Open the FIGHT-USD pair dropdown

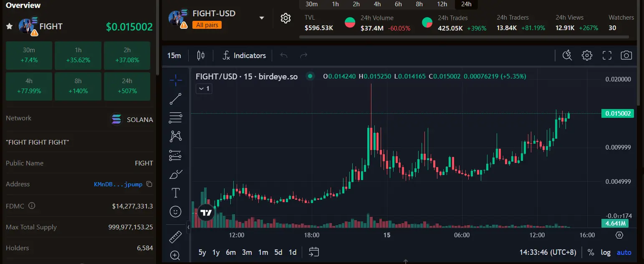[262, 18]
